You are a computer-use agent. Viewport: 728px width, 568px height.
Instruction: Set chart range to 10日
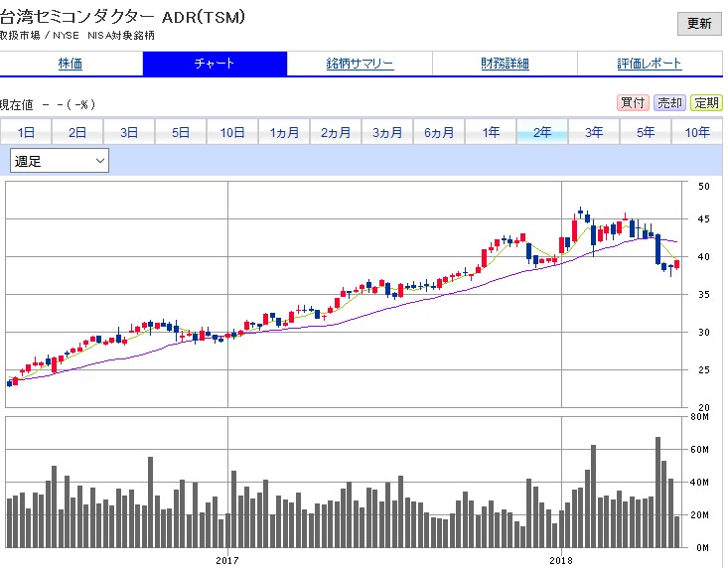point(232,132)
